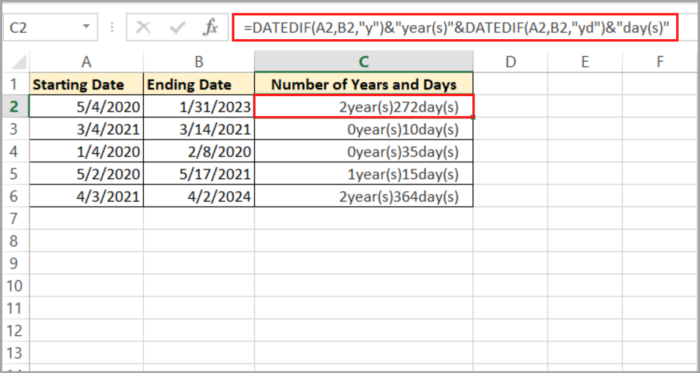
Task: Select column A header
Action: pyautogui.click(x=87, y=62)
